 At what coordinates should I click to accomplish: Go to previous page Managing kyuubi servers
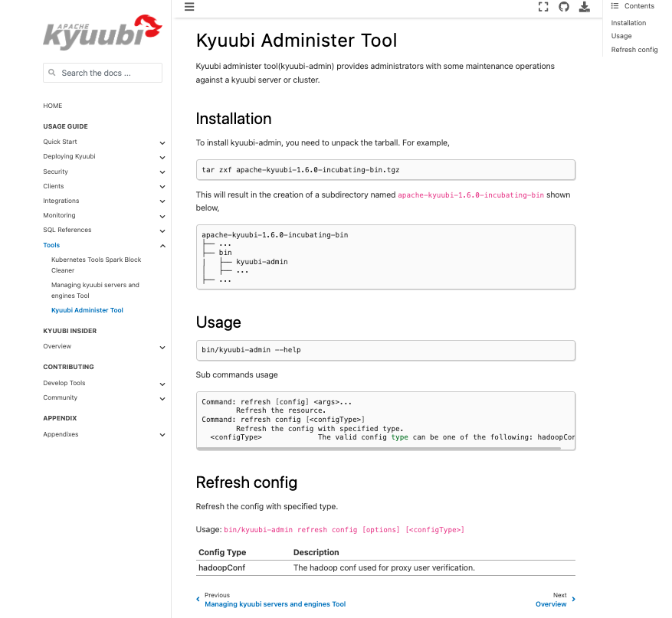275,604
